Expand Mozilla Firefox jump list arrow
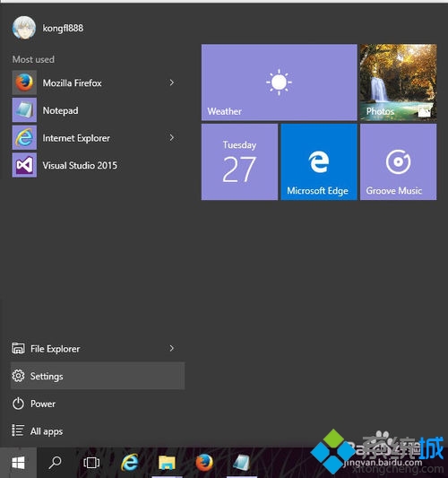This screenshot has width=448, height=478. tap(172, 83)
